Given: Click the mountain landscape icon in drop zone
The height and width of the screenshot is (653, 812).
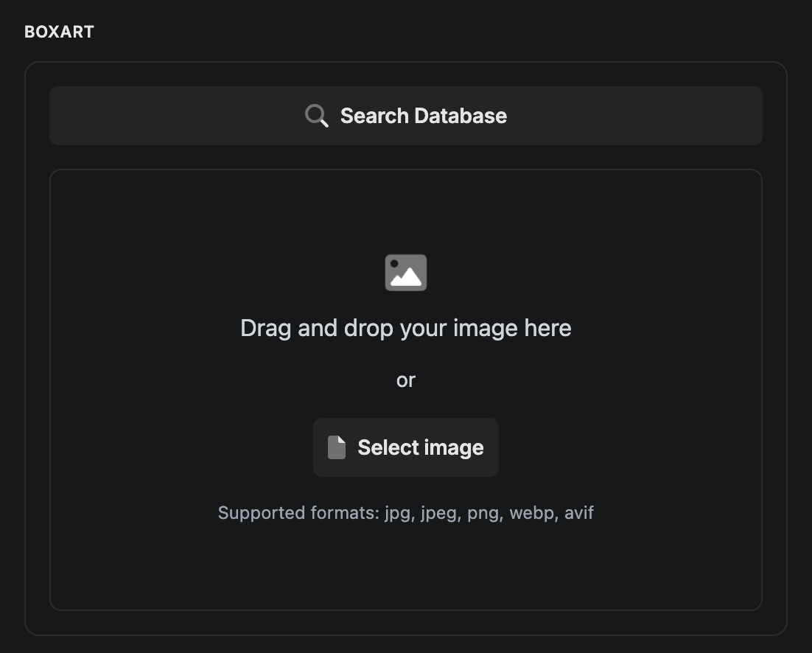Looking at the screenshot, I should click(x=406, y=273).
